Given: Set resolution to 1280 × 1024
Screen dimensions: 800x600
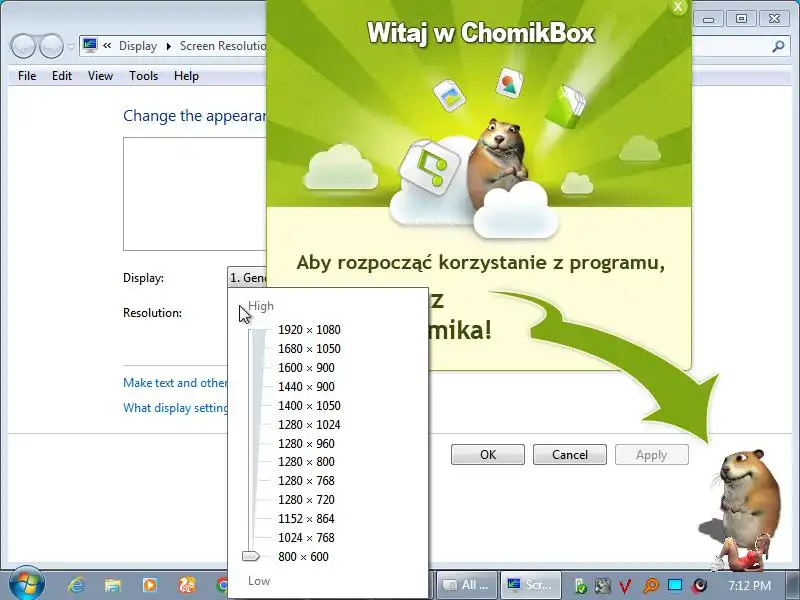Looking at the screenshot, I should point(309,424).
